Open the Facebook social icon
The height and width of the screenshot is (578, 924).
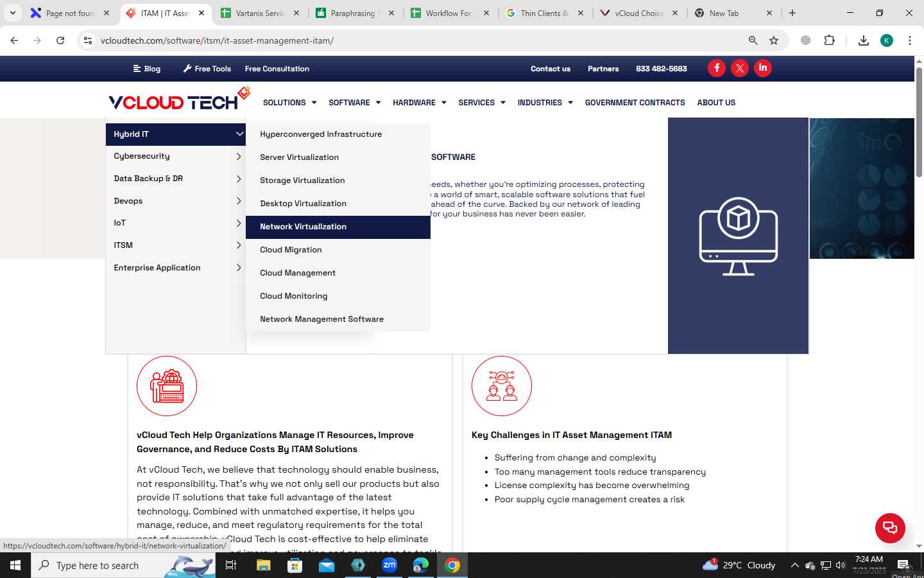point(717,68)
